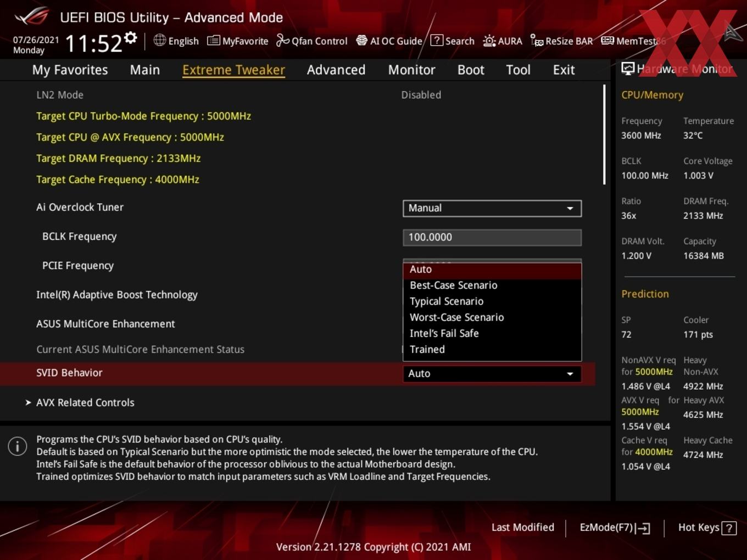
Task: Select Auto in SVID dropdown list
Action: coord(492,270)
